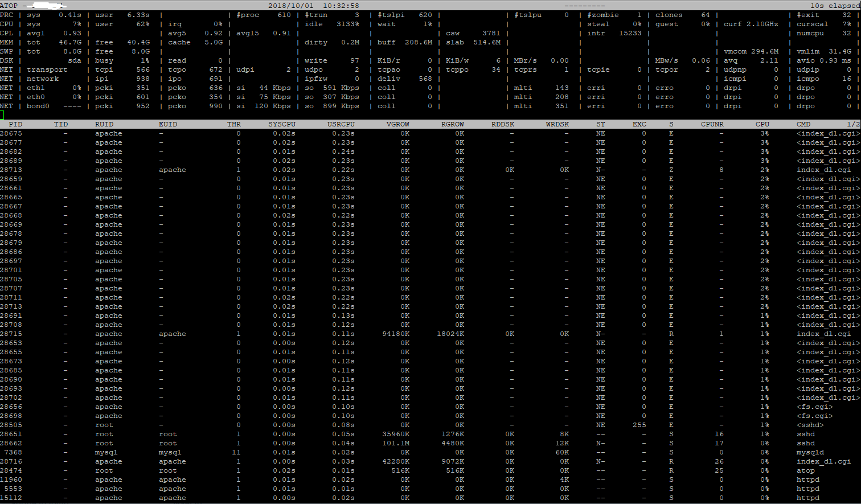The image size is (861, 504).
Task: Click the exit code 255 value
Action: tap(639, 425)
